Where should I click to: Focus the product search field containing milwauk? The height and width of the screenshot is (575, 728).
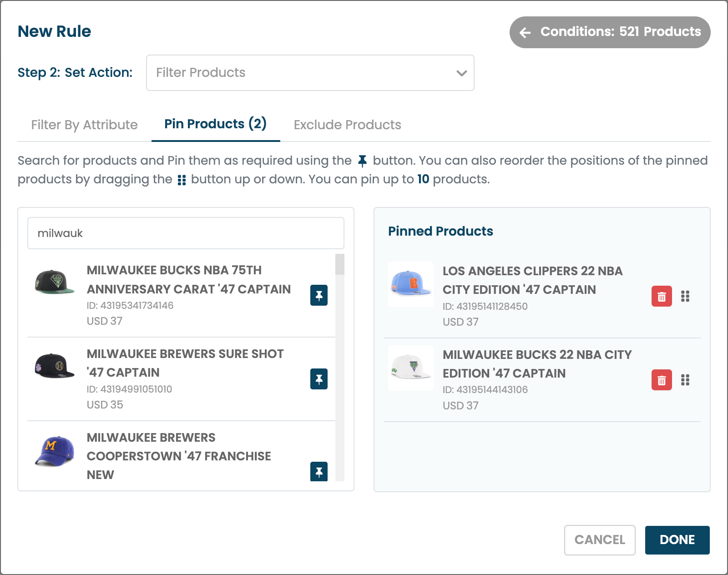pyautogui.click(x=186, y=233)
